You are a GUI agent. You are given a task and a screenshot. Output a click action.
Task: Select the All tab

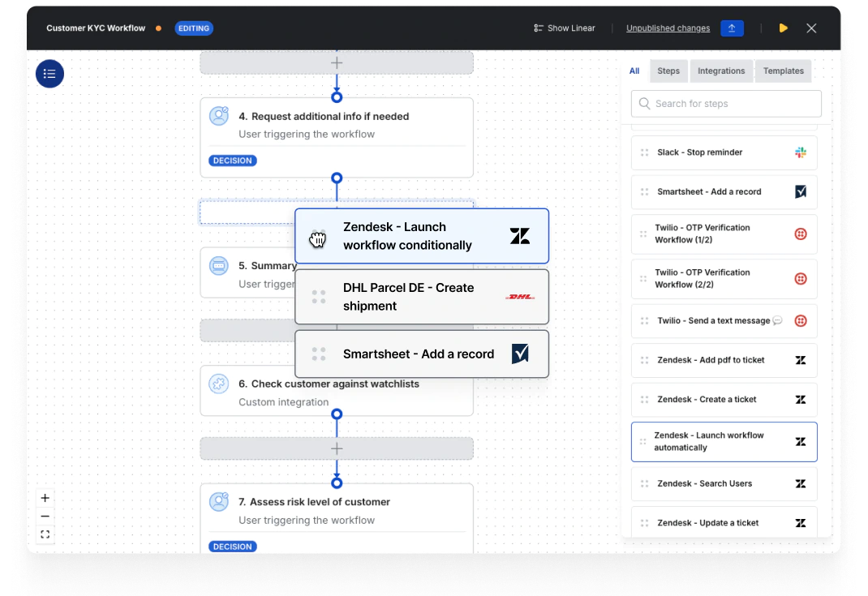pyautogui.click(x=634, y=71)
